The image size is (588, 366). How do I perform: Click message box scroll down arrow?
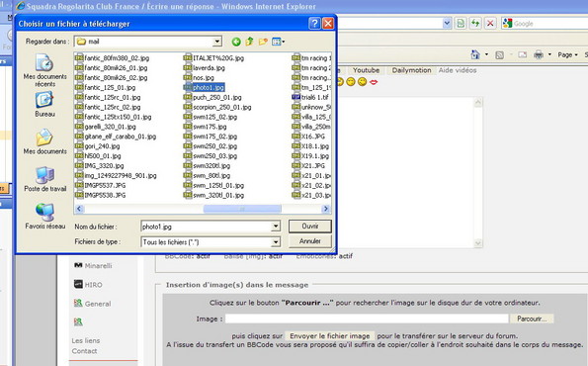pos(477,243)
